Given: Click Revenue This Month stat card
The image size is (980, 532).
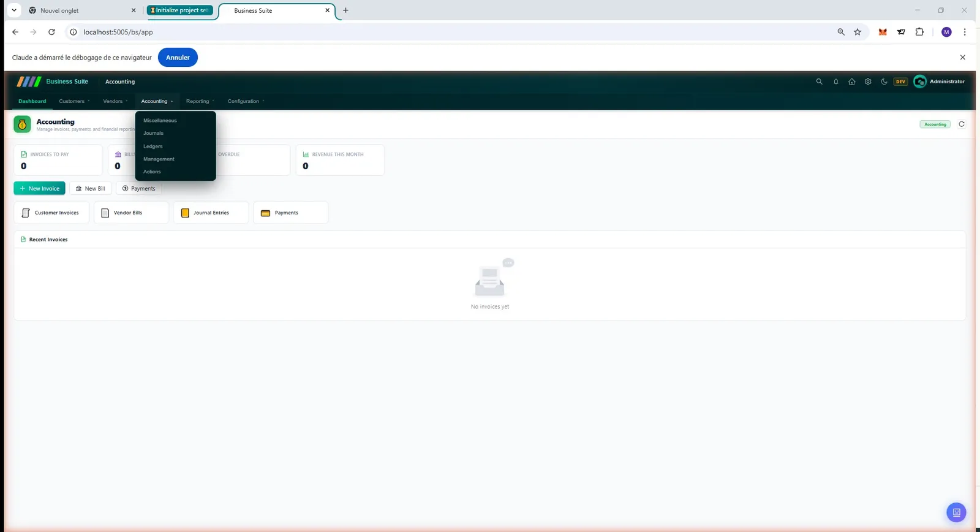Looking at the screenshot, I should pos(340,160).
